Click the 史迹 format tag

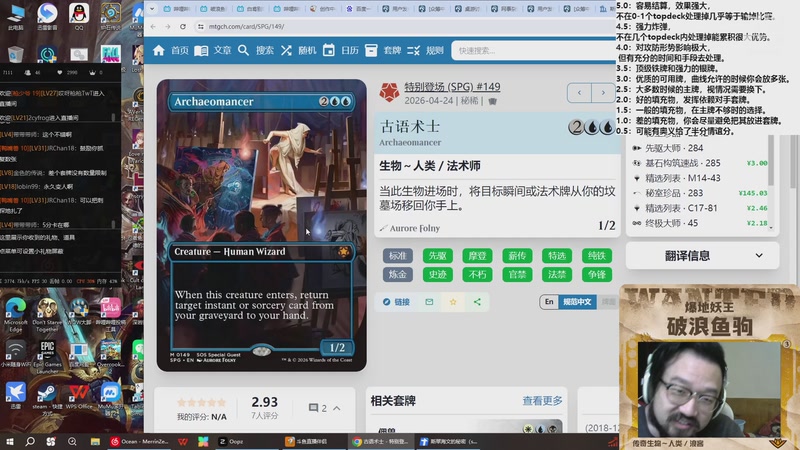tap(438, 274)
